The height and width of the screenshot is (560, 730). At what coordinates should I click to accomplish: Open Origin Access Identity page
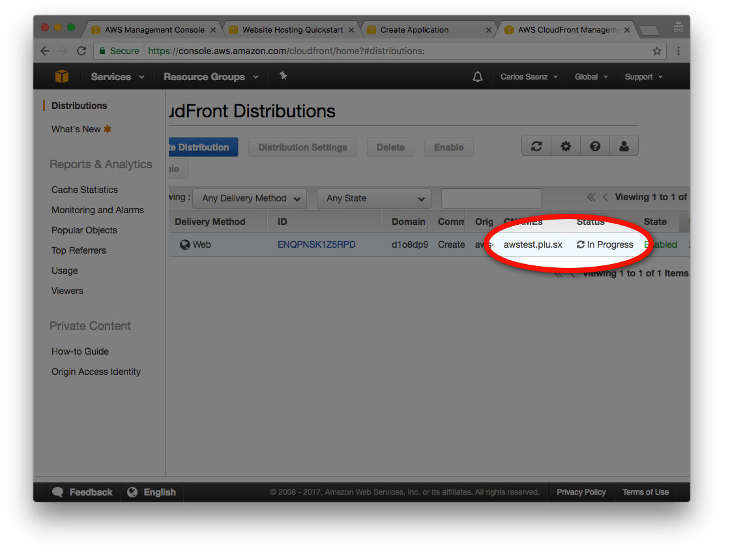pos(96,372)
